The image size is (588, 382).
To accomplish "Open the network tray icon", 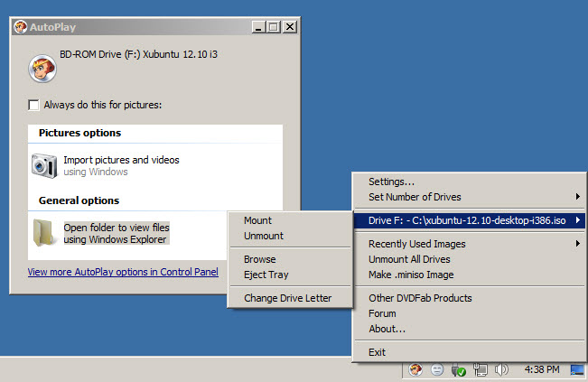I will point(480,370).
